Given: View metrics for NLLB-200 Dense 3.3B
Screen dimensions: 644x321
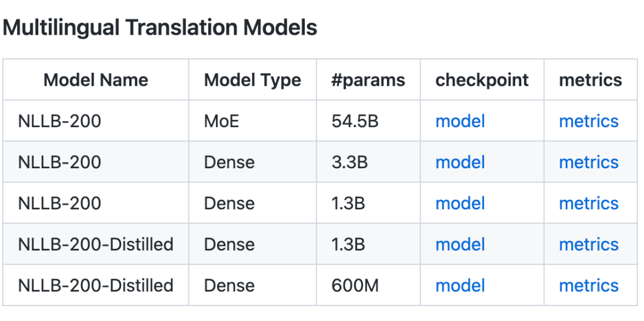Looking at the screenshot, I should coord(589,162).
